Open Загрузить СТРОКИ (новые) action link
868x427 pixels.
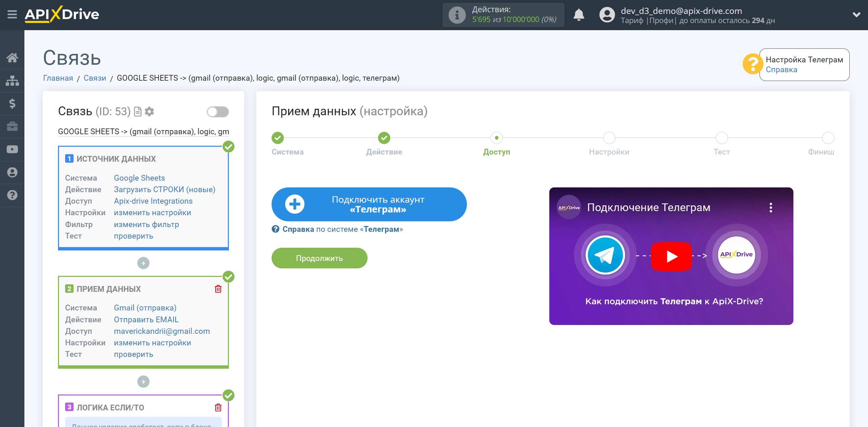pos(164,189)
